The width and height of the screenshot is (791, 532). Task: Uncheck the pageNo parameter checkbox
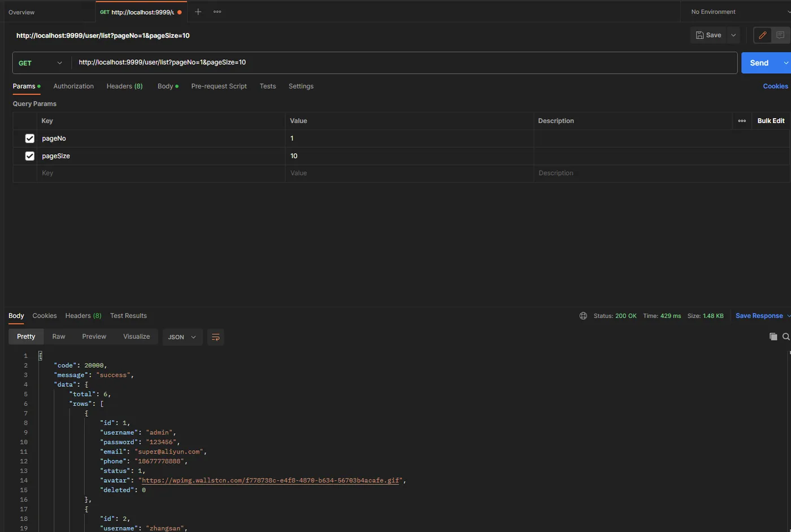pos(30,138)
